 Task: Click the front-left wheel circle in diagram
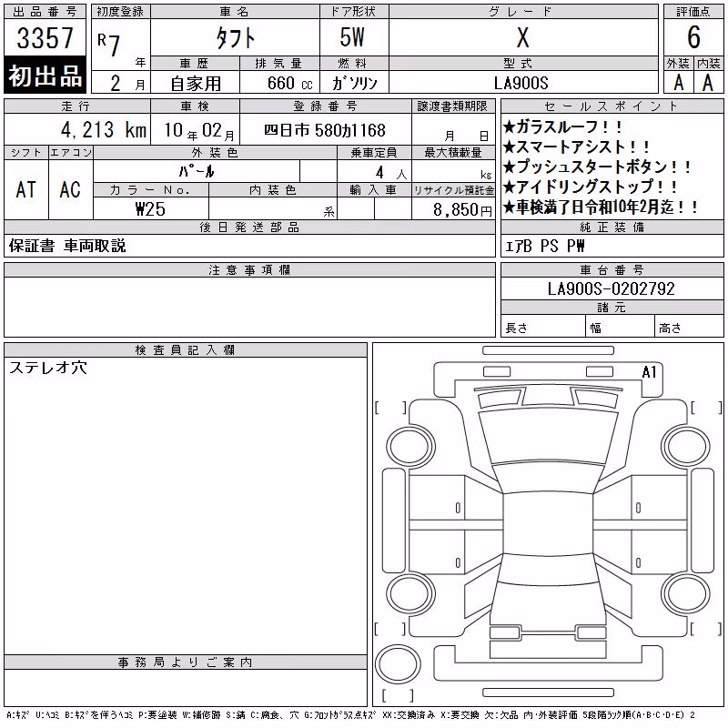click(410, 448)
